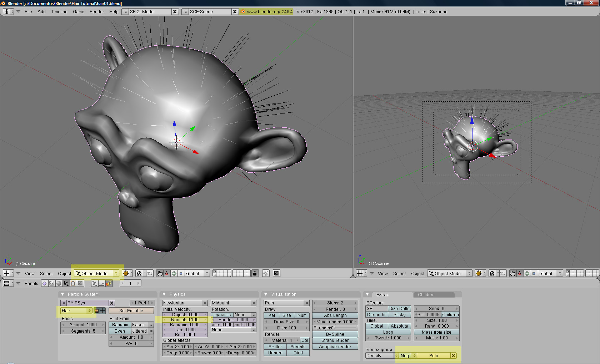
Task: Open Object Mode dropdown in left viewport
Action: [97, 273]
